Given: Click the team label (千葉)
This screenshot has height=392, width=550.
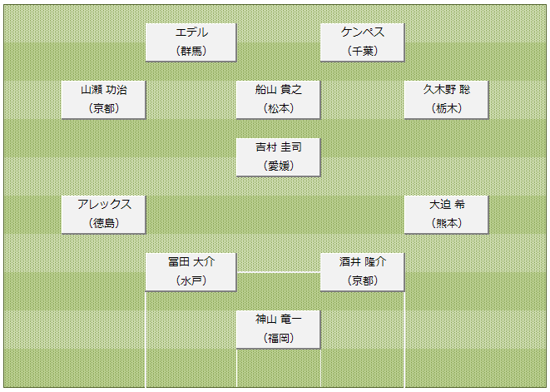Looking at the screenshot, I should coord(363,52).
